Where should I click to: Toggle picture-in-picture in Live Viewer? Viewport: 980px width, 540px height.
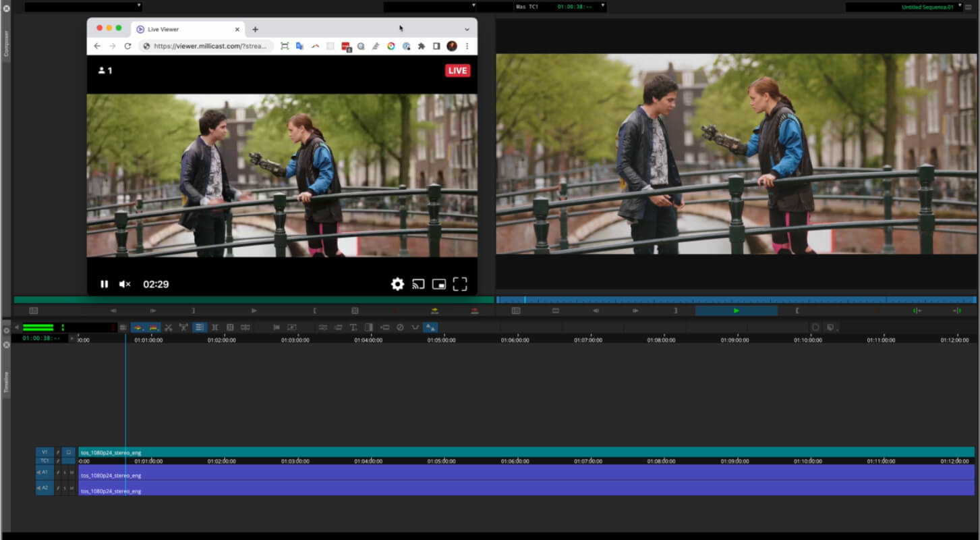tap(439, 284)
